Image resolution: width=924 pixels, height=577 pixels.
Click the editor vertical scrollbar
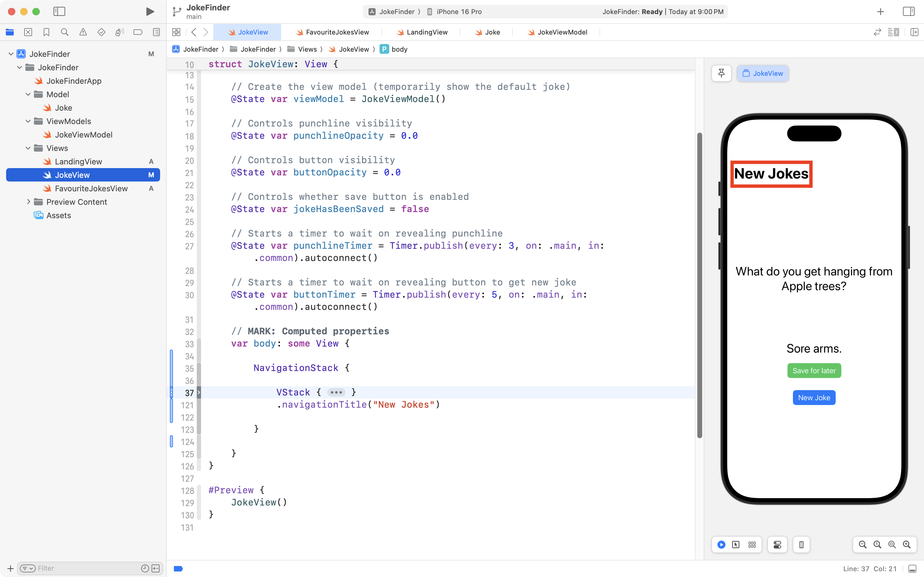pos(699,285)
